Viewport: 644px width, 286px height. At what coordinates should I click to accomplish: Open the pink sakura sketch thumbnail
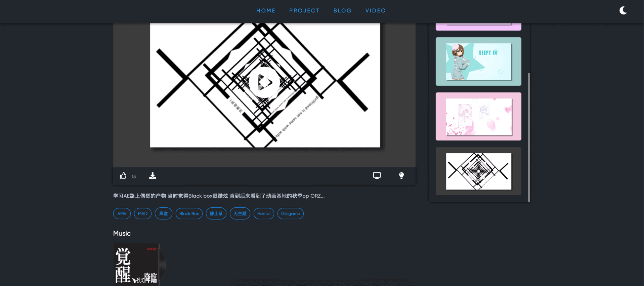point(478,117)
